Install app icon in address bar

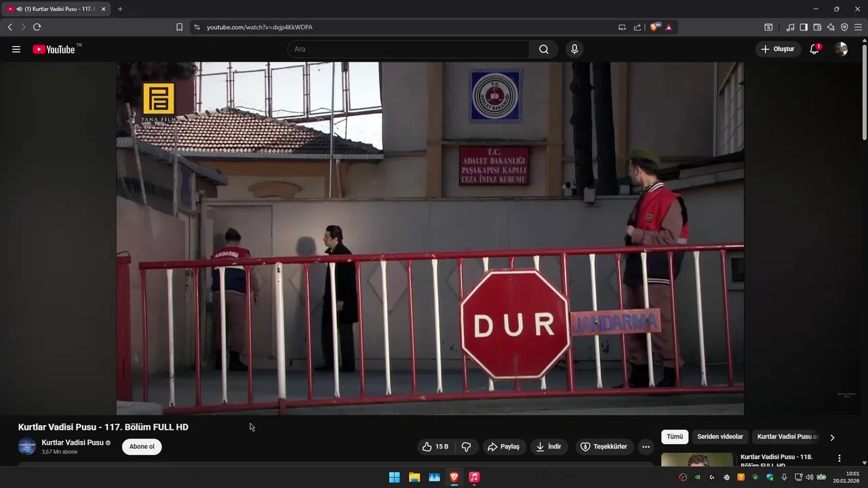623,27
